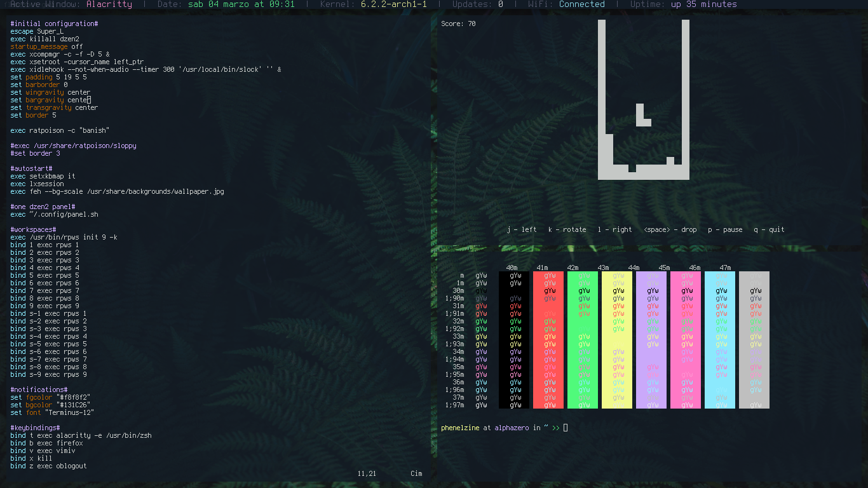Click the "<space> - drop" key hint
868x488 pixels.
point(670,229)
